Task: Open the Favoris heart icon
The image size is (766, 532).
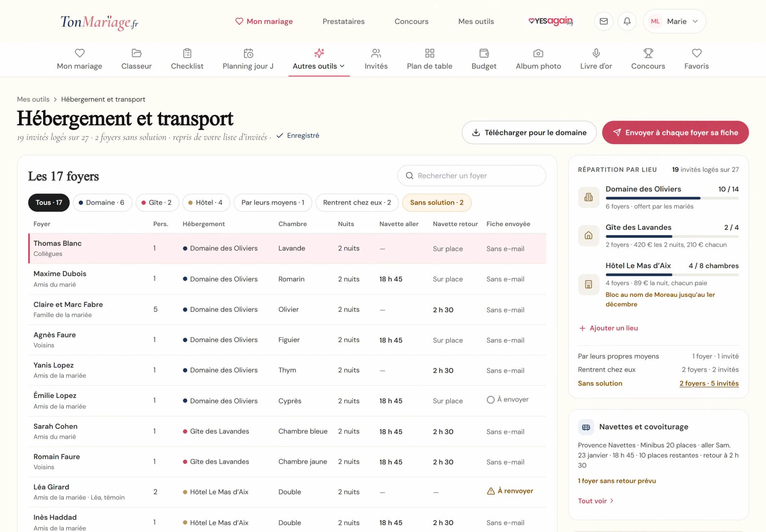Action: [x=697, y=53]
